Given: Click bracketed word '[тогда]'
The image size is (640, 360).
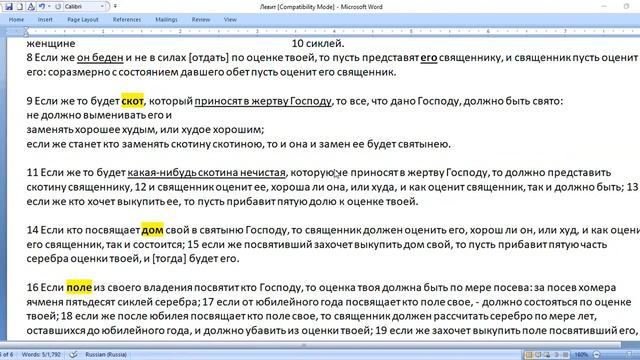Looking at the screenshot, I should (x=169, y=259).
